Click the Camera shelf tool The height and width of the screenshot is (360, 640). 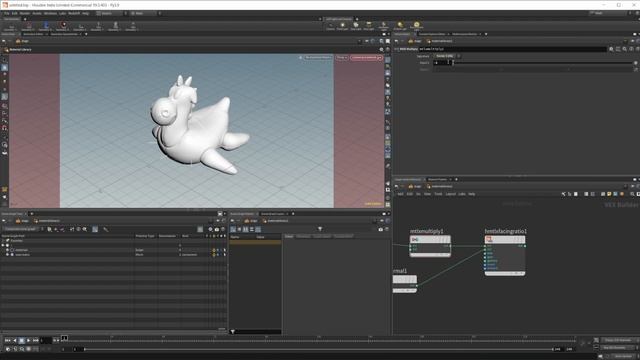click(330, 26)
